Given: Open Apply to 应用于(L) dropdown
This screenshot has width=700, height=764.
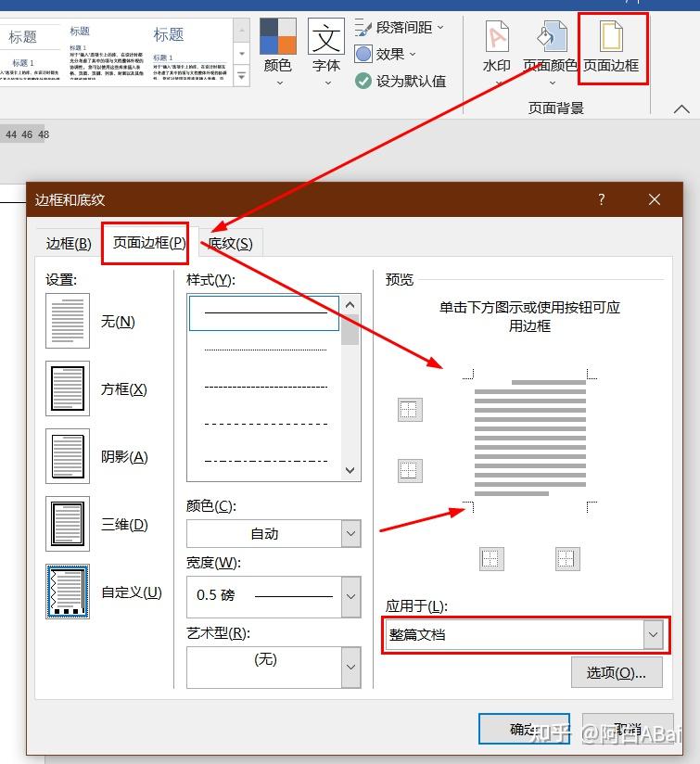Looking at the screenshot, I should [x=525, y=634].
